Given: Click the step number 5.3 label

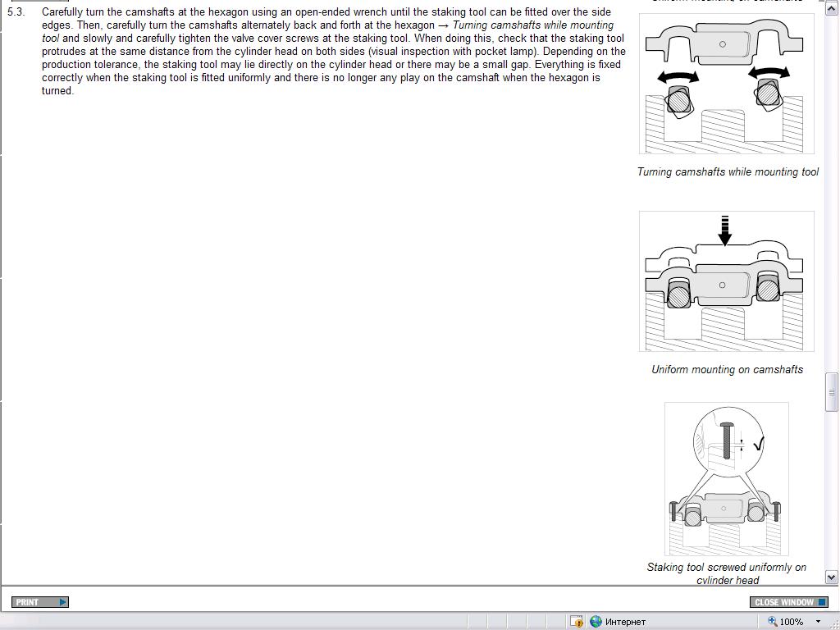Looking at the screenshot, I should (16, 12).
